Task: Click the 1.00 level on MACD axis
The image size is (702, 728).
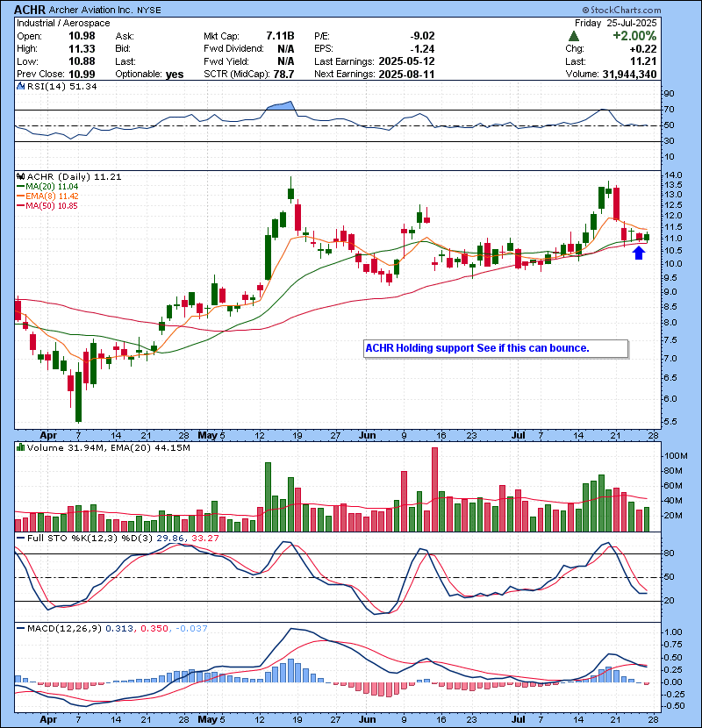Action: [674, 632]
